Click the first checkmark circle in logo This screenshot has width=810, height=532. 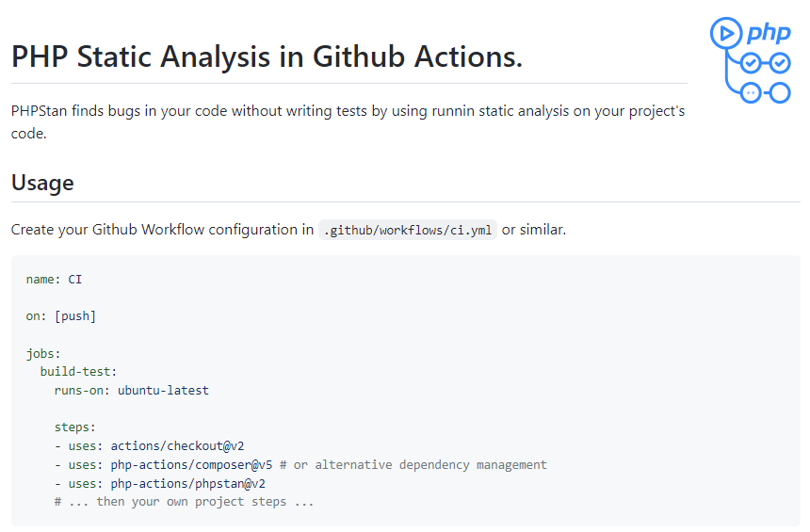point(751,63)
